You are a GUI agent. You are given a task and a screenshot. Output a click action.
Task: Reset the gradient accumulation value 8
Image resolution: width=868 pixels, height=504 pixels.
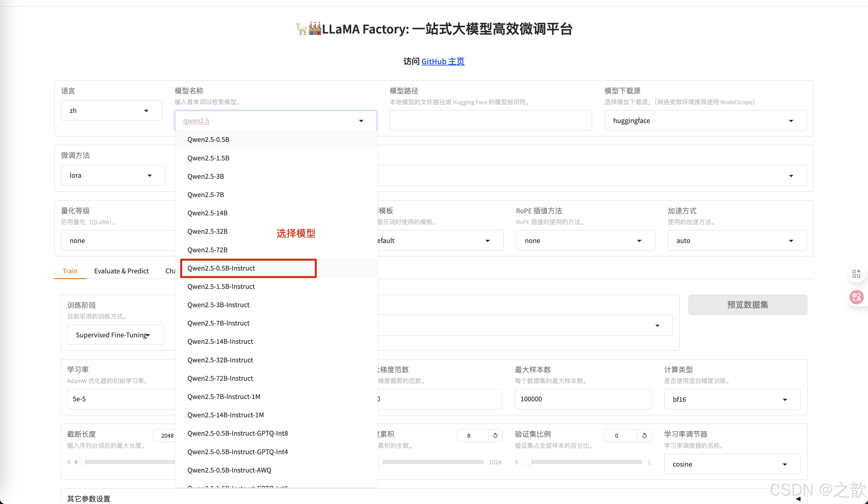click(495, 435)
